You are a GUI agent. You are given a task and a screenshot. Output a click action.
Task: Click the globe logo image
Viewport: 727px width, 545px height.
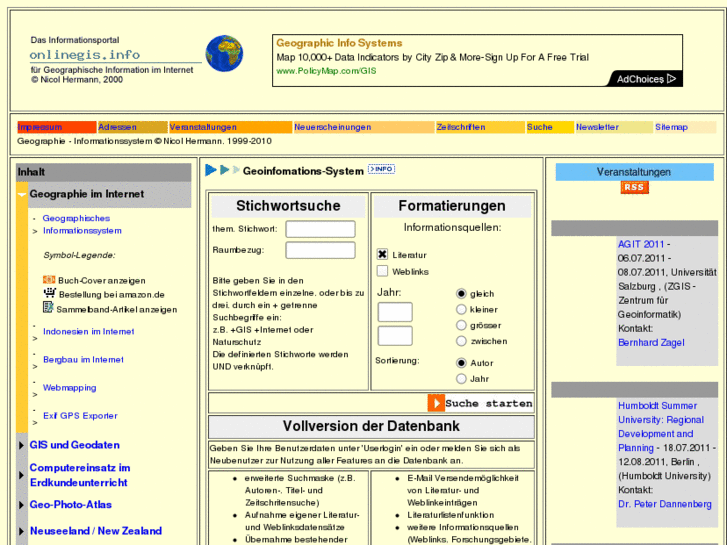(224, 53)
